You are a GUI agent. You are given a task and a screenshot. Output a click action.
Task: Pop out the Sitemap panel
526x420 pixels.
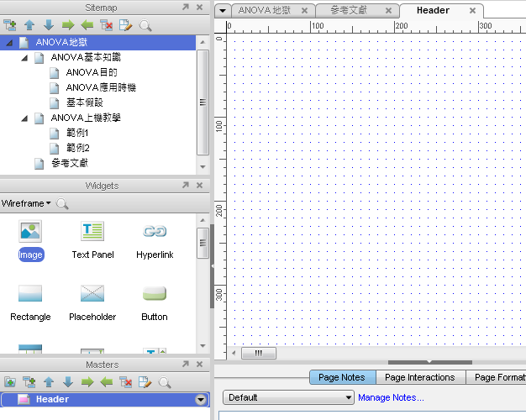[186, 7]
